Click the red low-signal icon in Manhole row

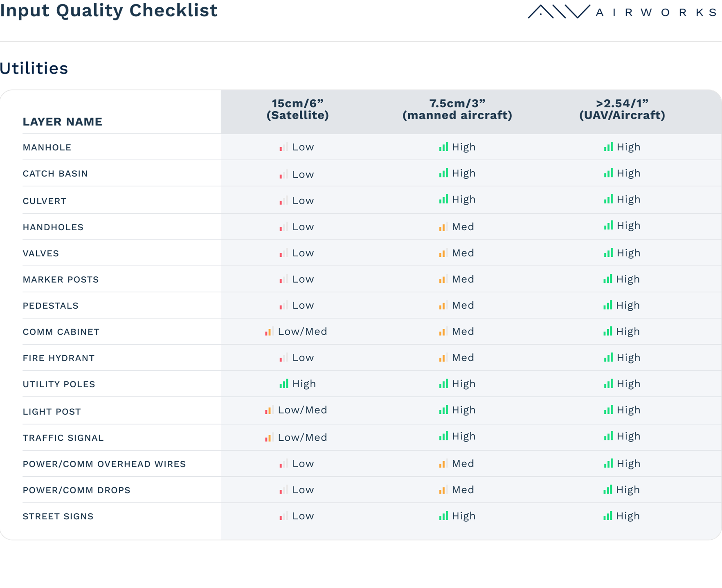[283, 147]
